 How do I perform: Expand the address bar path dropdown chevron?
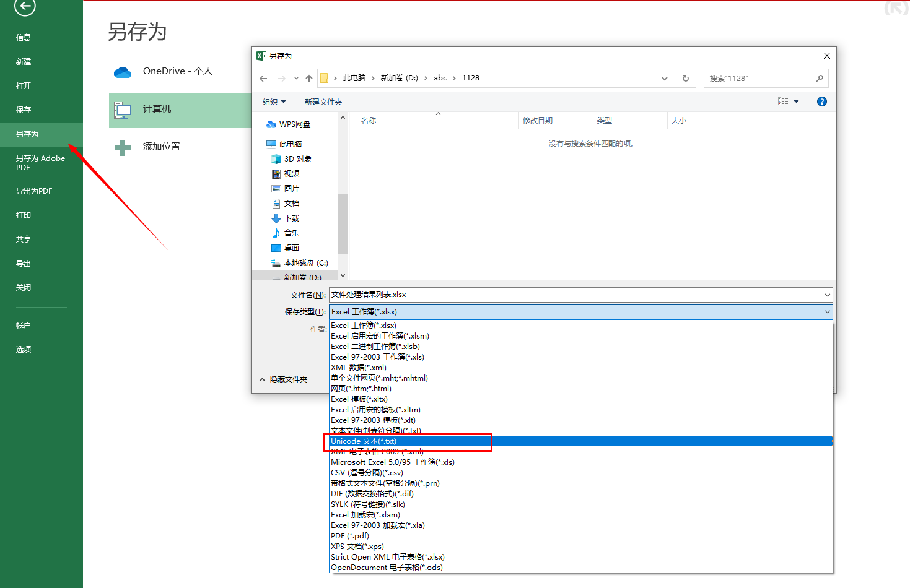coord(665,78)
